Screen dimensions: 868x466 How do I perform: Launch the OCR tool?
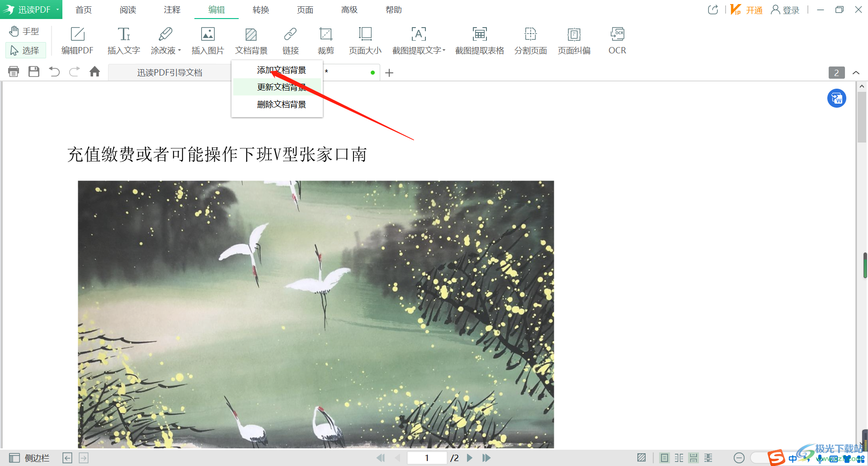click(x=617, y=41)
